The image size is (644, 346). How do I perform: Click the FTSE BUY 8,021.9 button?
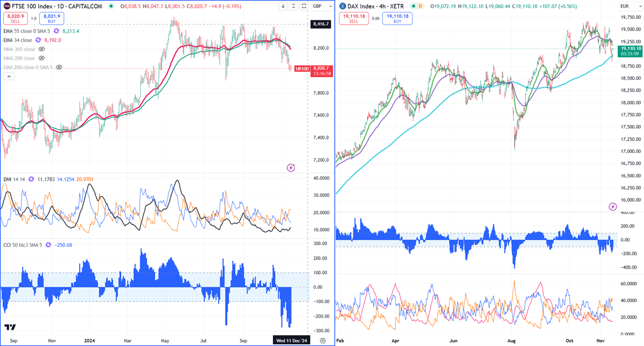click(x=52, y=18)
